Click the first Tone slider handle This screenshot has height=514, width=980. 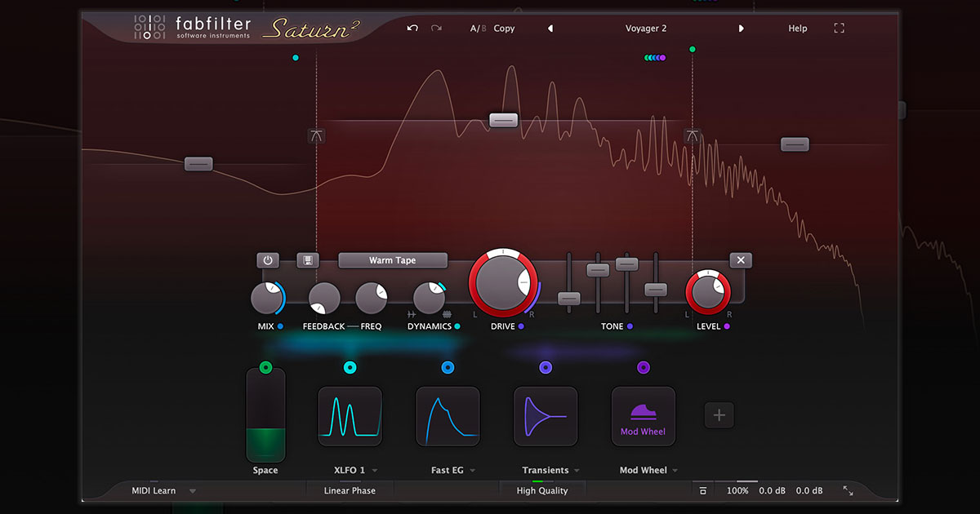pyautogui.click(x=569, y=298)
